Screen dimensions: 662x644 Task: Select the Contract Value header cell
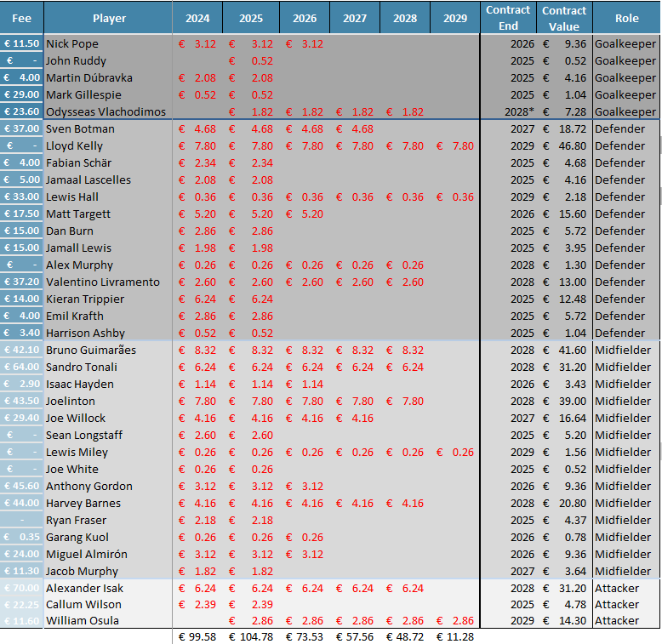coord(564,18)
